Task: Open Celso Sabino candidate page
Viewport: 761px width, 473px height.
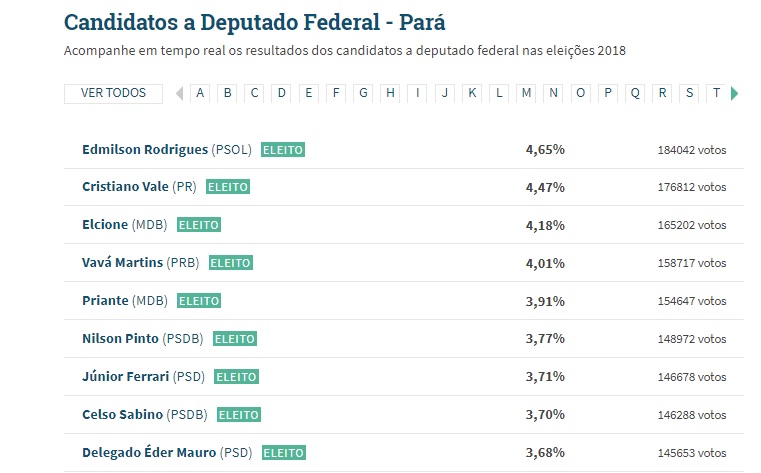Action: click(122, 415)
